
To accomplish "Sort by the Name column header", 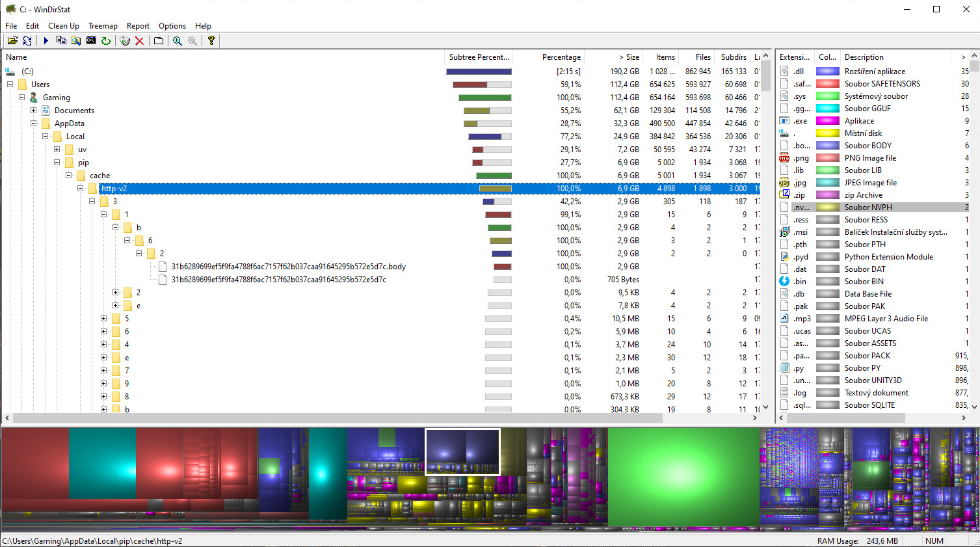I will click(223, 57).
